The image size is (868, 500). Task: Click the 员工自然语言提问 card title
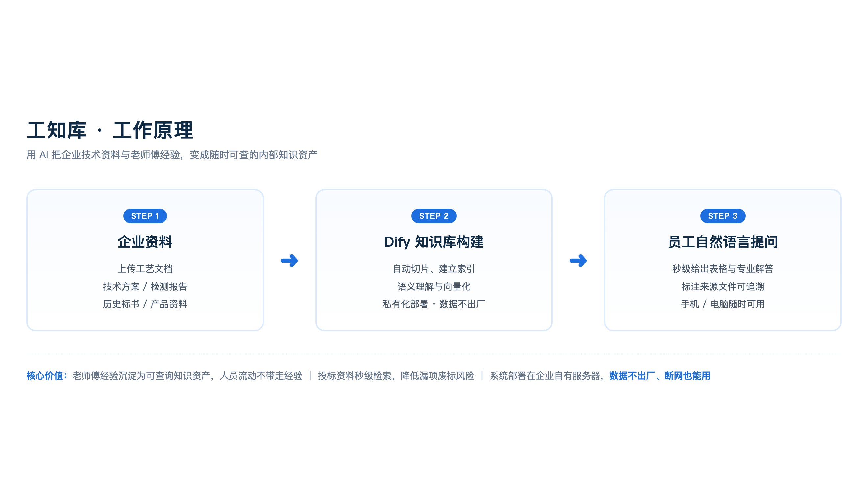point(722,242)
